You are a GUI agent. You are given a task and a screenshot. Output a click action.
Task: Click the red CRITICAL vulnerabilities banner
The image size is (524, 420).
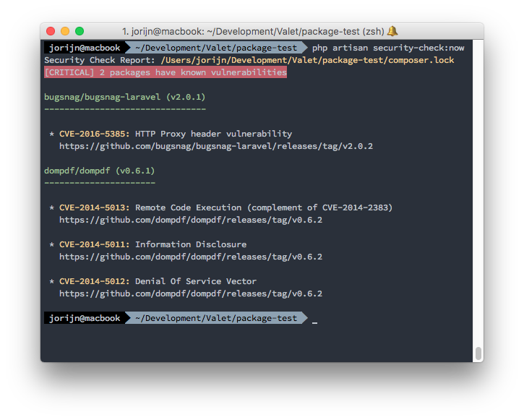pos(166,72)
